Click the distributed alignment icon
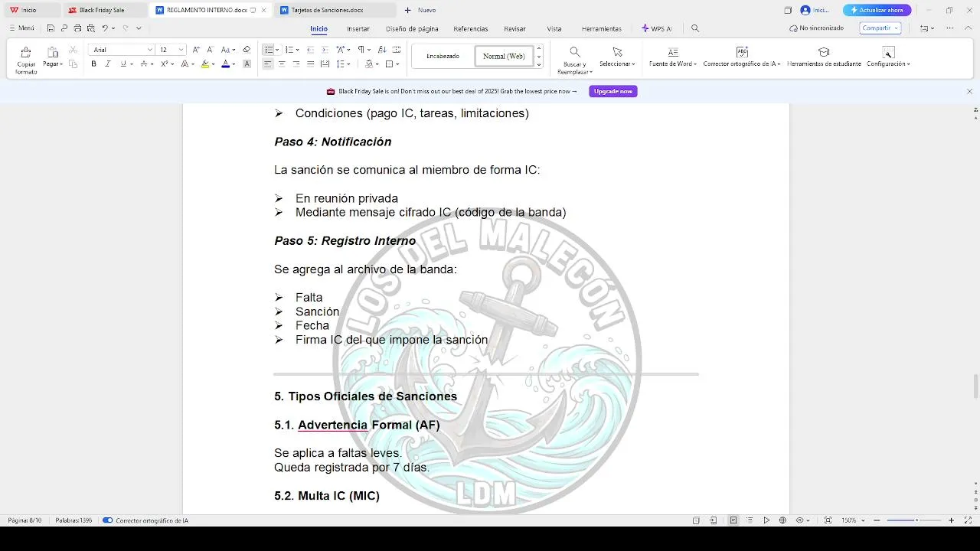Screen dimensions: 980x551 pos(325,64)
